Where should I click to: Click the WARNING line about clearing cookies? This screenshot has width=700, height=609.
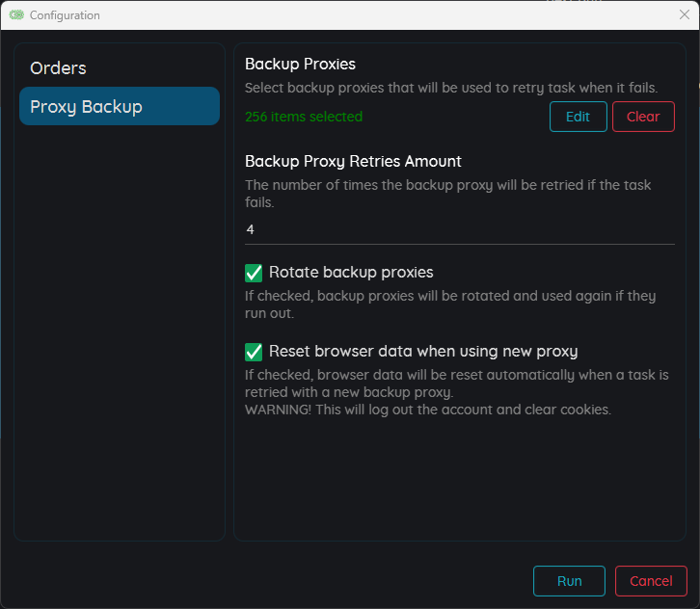click(x=428, y=410)
